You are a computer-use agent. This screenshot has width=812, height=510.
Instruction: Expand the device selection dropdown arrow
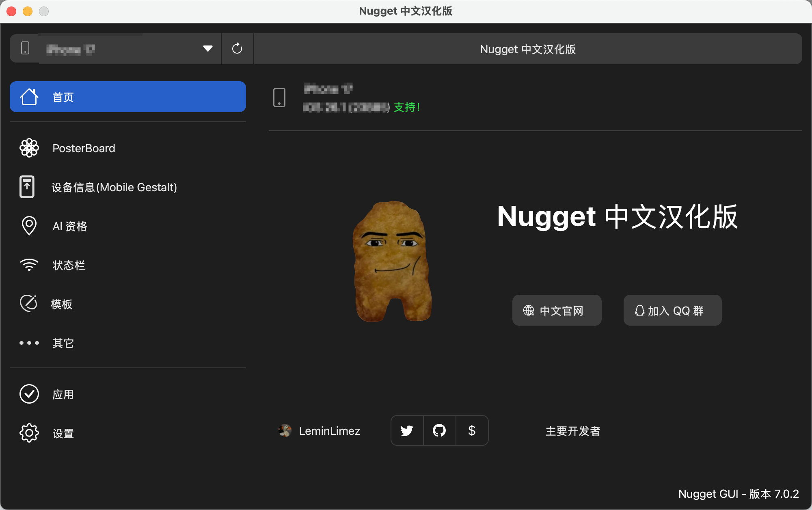click(208, 49)
